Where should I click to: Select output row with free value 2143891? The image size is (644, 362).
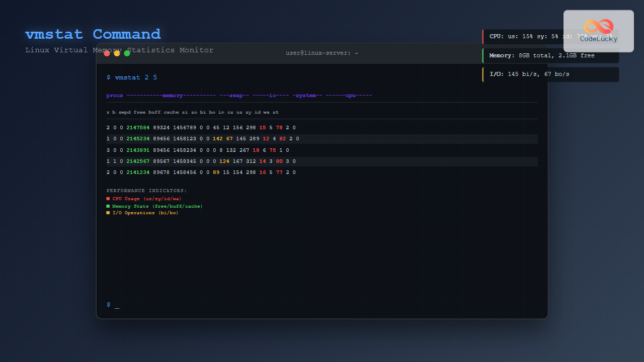pyautogui.click(x=198, y=150)
